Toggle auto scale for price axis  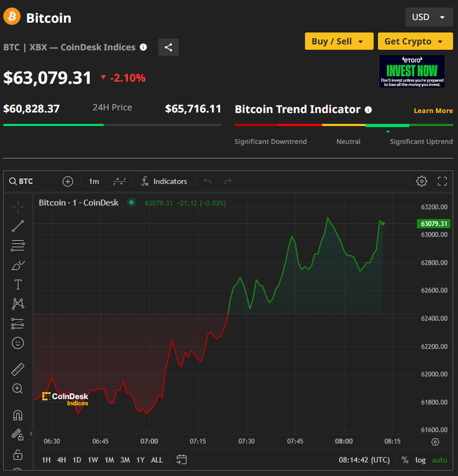pyautogui.click(x=440, y=460)
